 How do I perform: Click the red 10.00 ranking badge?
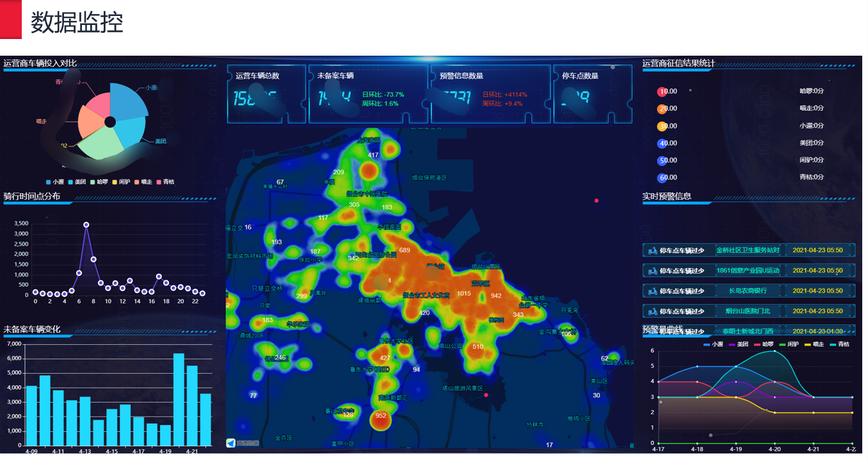(x=663, y=92)
